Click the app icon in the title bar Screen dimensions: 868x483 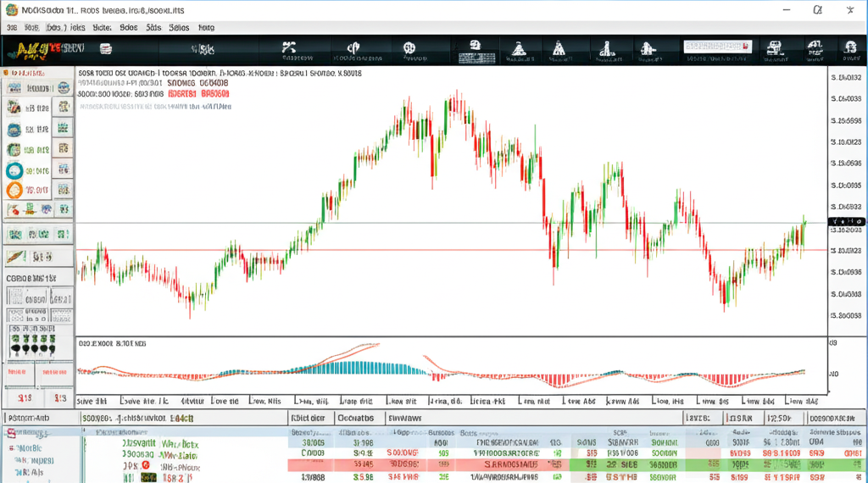pyautogui.click(x=9, y=9)
